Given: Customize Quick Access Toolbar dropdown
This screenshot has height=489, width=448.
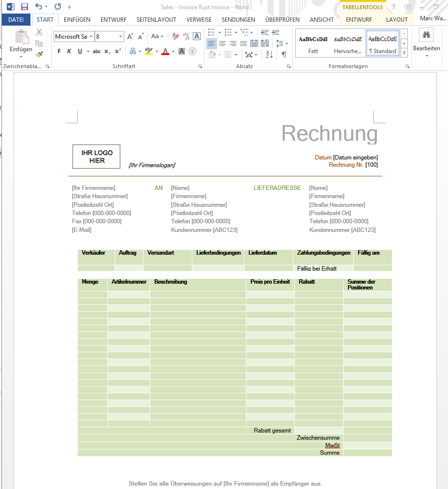Looking at the screenshot, I should pos(69,7).
